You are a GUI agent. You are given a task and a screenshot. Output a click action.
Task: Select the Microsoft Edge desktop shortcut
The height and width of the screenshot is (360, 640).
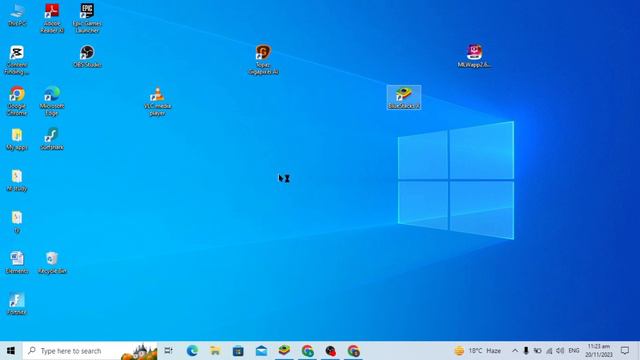[x=52, y=101]
